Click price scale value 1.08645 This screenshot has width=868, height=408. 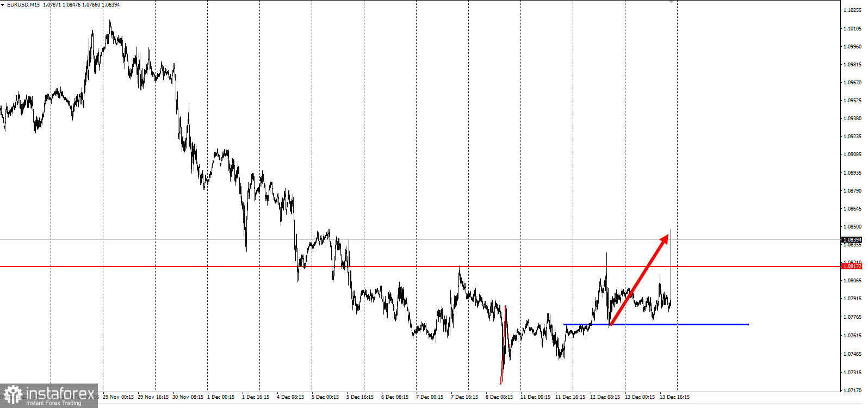coord(853,208)
